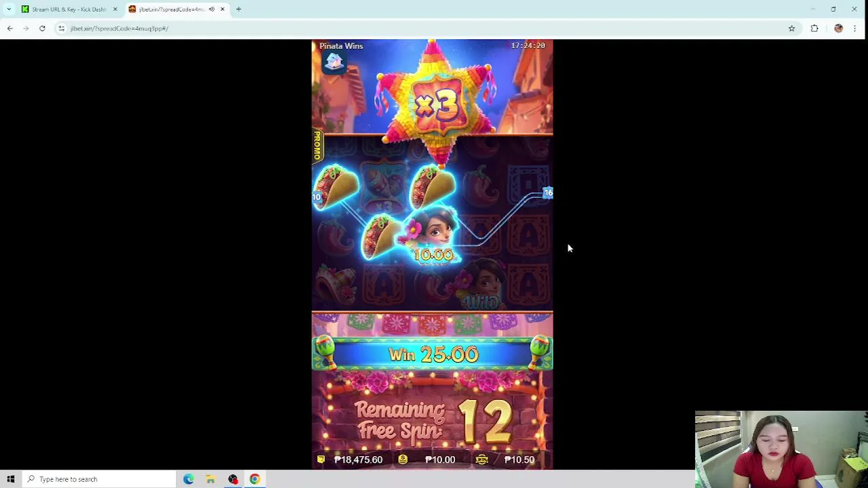Focus the address bar URL
868x488 pixels.
[x=119, y=28]
